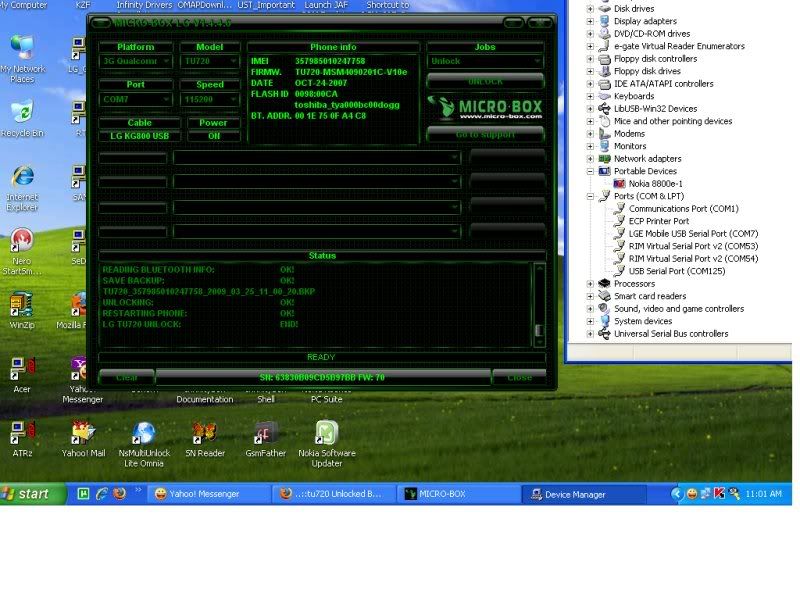The height and width of the screenshot is (600, 800).
Task: Select the NsMultiUnlock Lite Omnia shortcut
Action: (144, 444)
